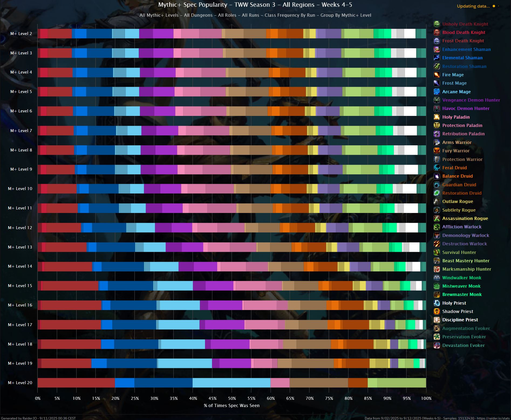
Task: Select the Holy Paladin icon in legend
Action: (437, 117)
